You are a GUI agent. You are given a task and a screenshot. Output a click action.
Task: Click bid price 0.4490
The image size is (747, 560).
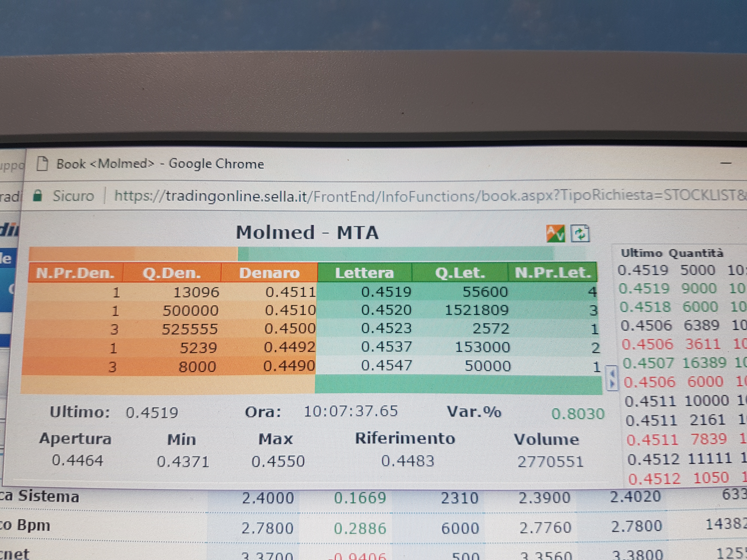click(x=289, y=366)
